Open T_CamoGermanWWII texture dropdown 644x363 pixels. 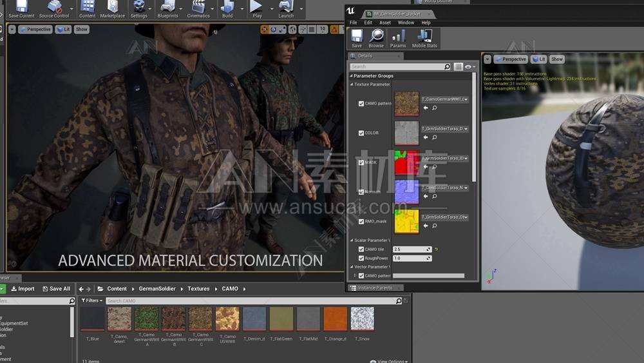pyautogui.click(x=445, y=99)
